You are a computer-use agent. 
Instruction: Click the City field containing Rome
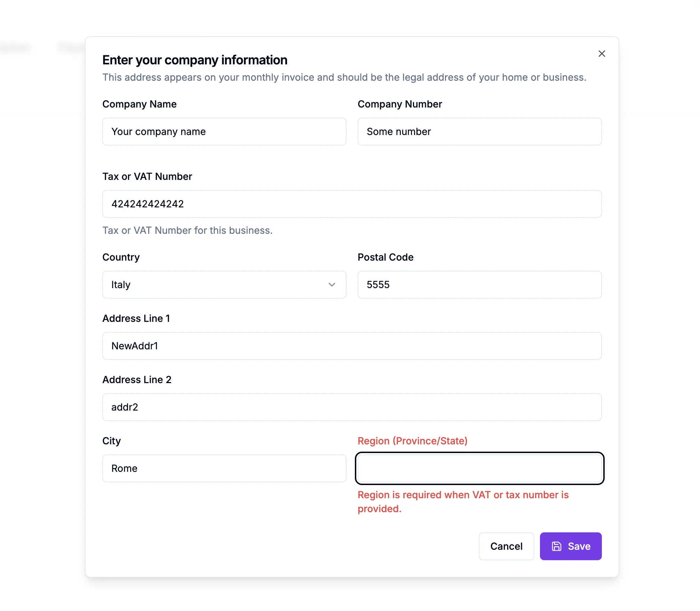tap(224, 468)
